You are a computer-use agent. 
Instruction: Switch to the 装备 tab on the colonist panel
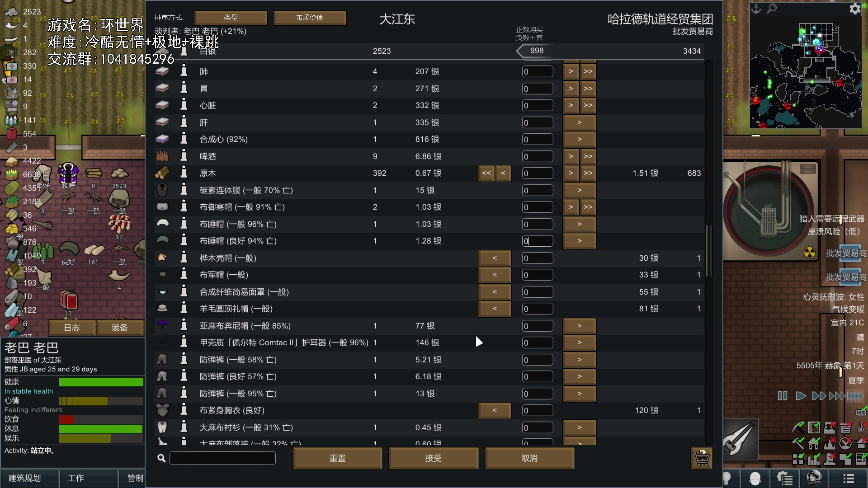tap(120, 327)
